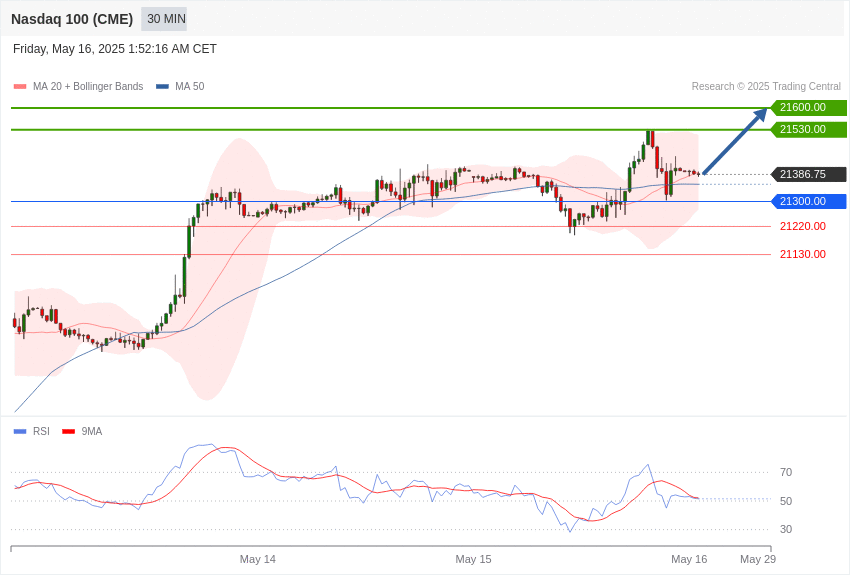Click the 21130.00 red support value
The image size is (850, 576).
(803, 254)
